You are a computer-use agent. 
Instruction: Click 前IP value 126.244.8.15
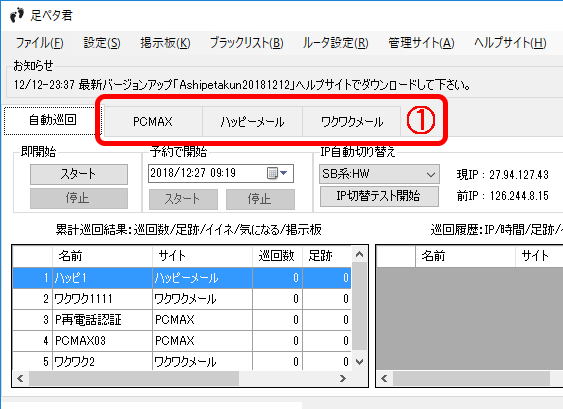(519, 196)
